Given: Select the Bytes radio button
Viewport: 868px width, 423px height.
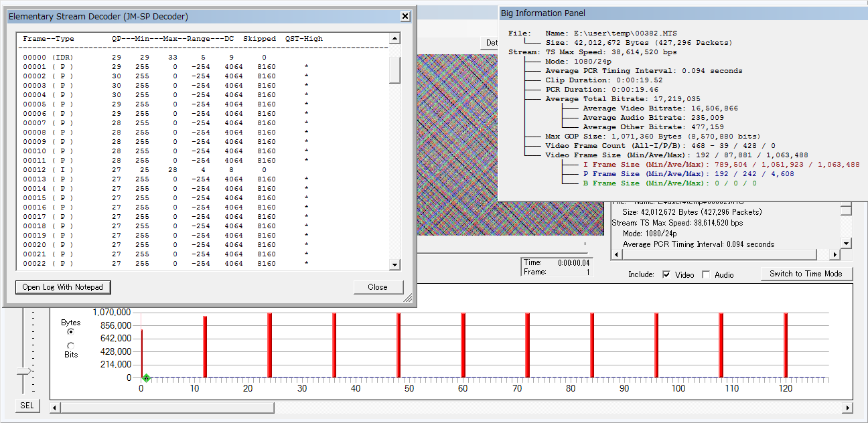Looking at the screenshot, I should [71, 331].
